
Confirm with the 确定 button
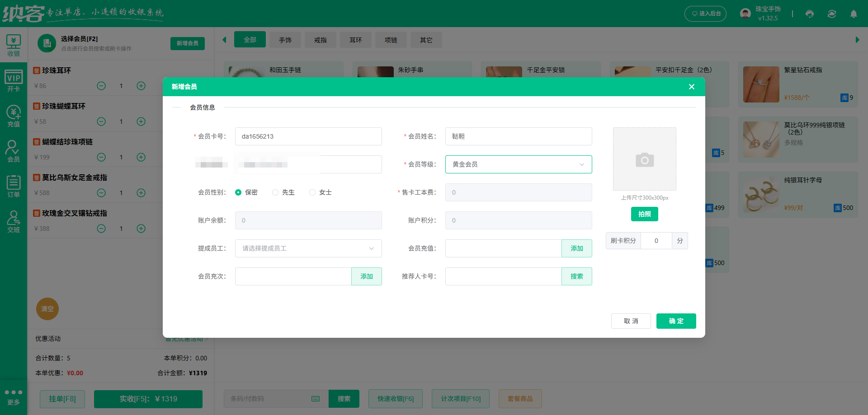click(x=676, y=321)
